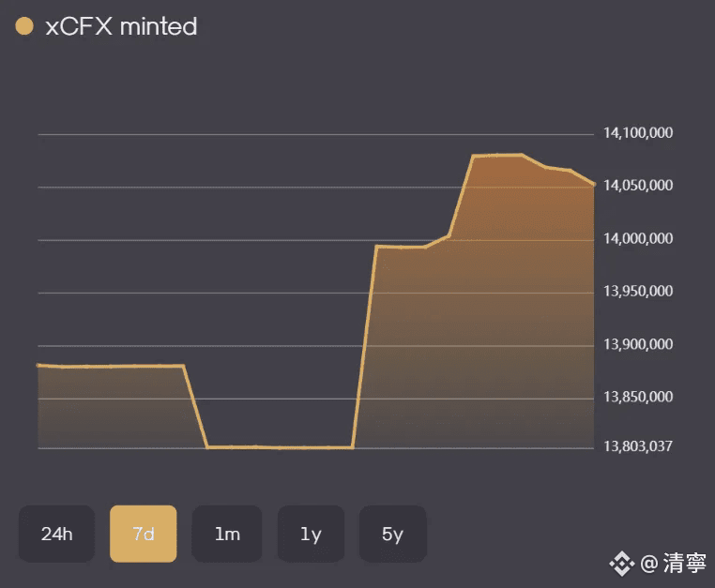This screenshot has height=588, width=715.
Task: Click the lowest flat segment of the line
Action: pos(280,447)
